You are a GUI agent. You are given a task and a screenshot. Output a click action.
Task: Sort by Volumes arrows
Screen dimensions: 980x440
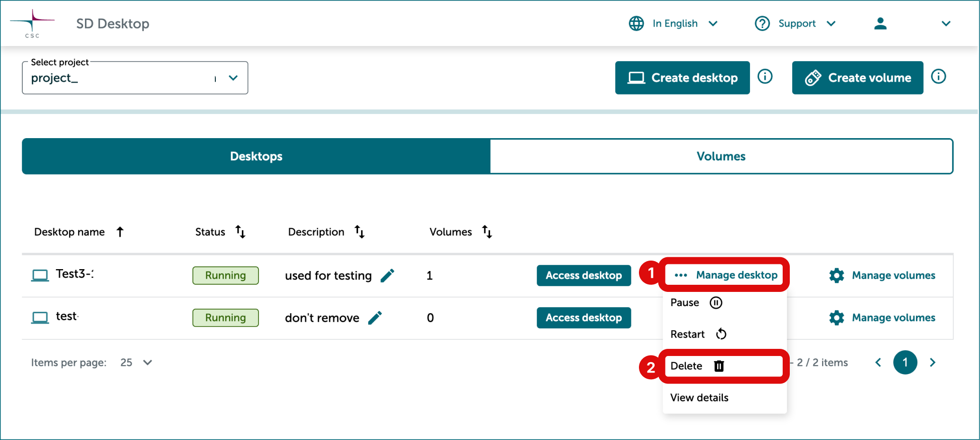pyautogui.click(x=487, y=232)
